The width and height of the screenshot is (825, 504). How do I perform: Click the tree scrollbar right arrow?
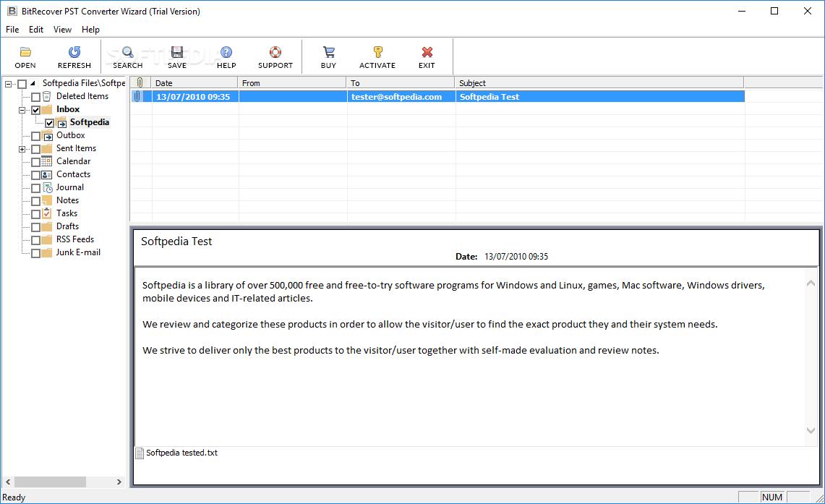pos(119,482)
